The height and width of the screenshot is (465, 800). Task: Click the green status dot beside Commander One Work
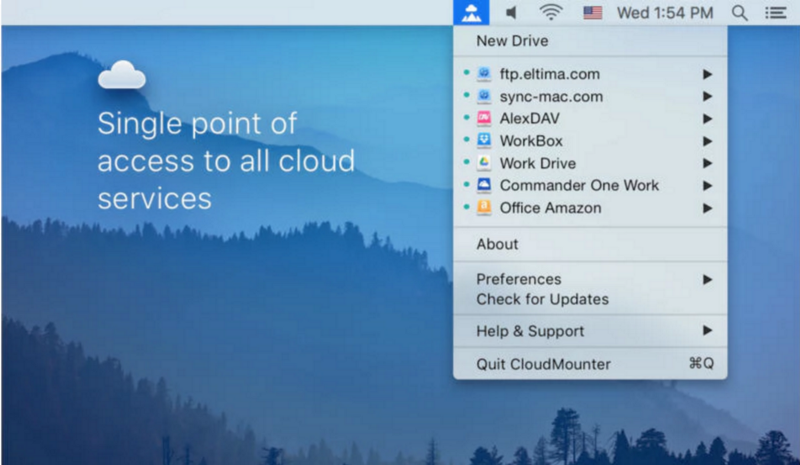pyautogui.click(x=466, y=184)
